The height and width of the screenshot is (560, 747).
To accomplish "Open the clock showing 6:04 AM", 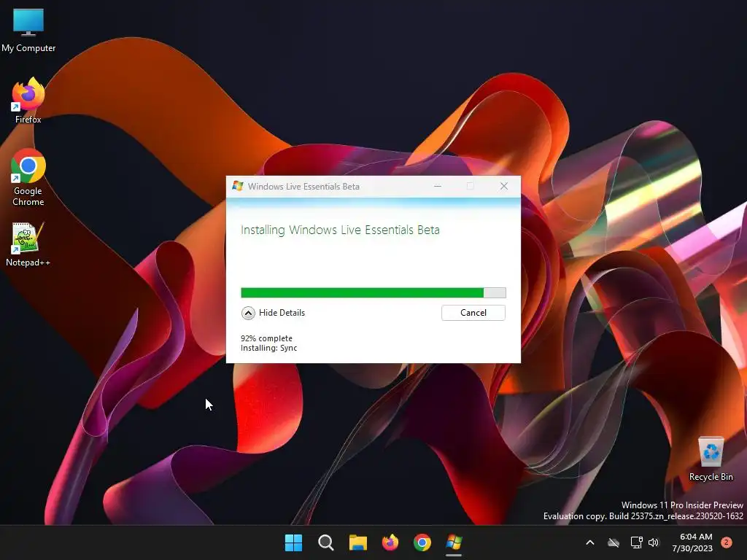I will coord(692,542).
